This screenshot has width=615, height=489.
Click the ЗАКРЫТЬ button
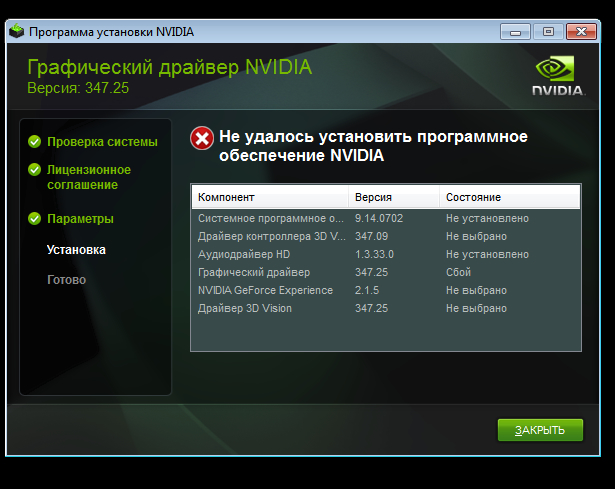[540, 430]
